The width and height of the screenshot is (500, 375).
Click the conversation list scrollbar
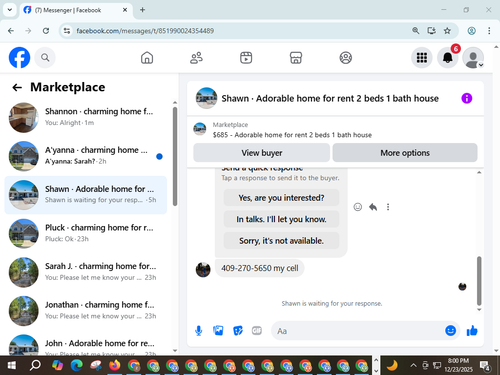click(x=175, y=156)
